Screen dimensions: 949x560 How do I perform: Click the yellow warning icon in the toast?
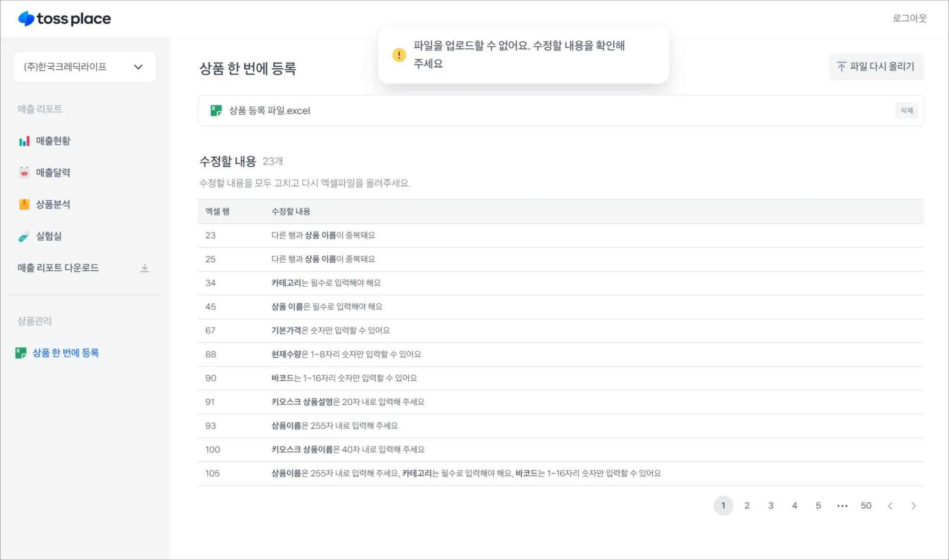point(399,55)
